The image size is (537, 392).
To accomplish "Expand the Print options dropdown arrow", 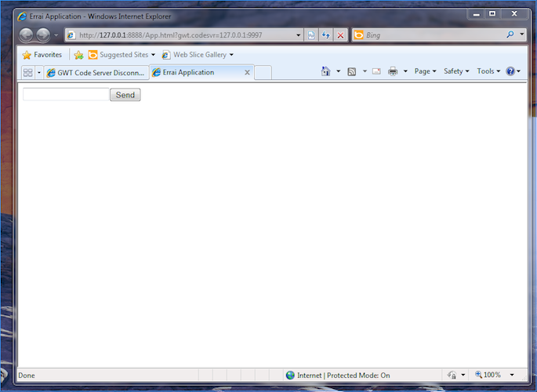I will tap(405, 71).
